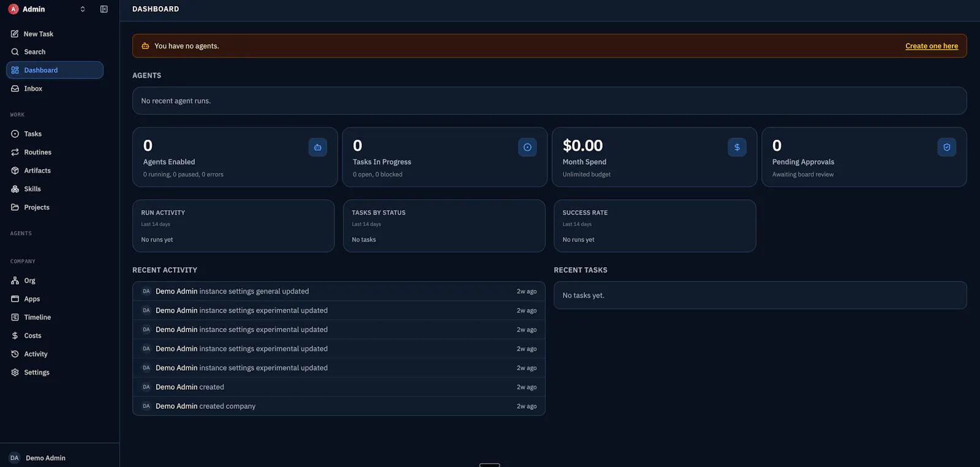The image size is (980, 467).
Task: Click the Dashboard grid icon
Action: click(15, 70)
